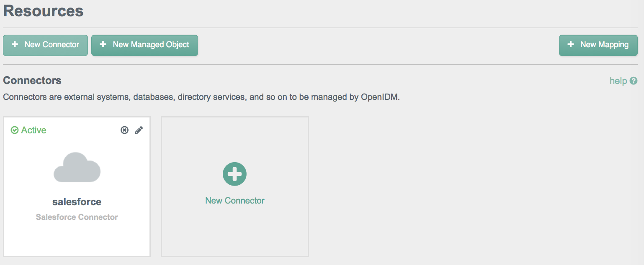Click the green Active checkmark icon
This screenshot has width=644, height=265.
15,130
